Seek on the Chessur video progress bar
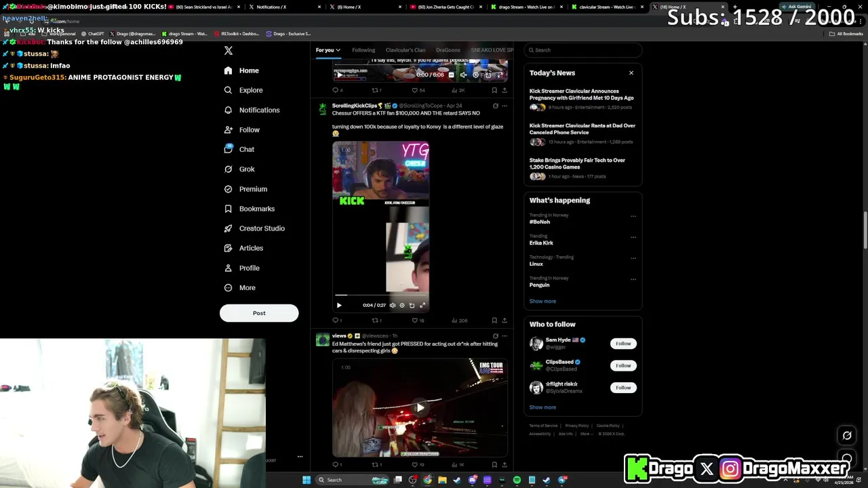 coord(380,296)
